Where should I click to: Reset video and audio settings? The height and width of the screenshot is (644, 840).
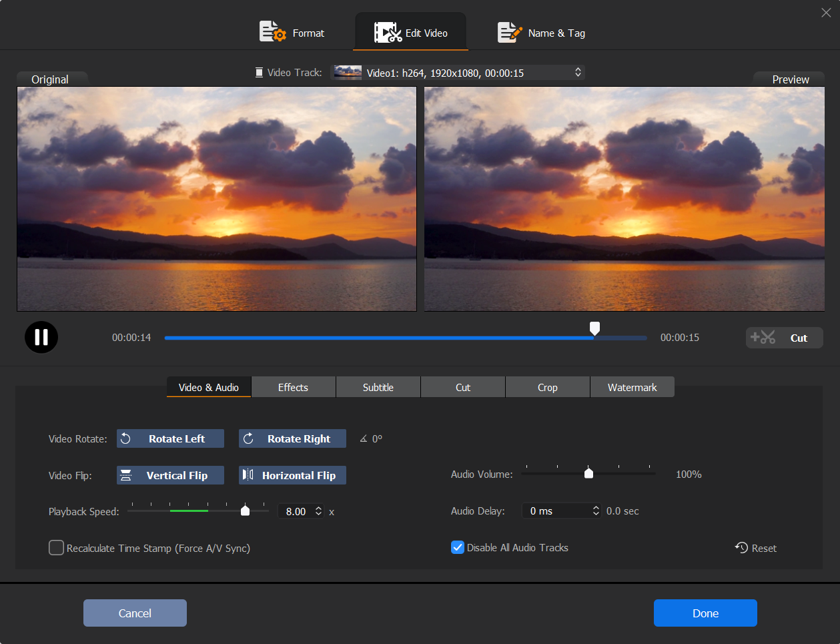pos(756,548)
